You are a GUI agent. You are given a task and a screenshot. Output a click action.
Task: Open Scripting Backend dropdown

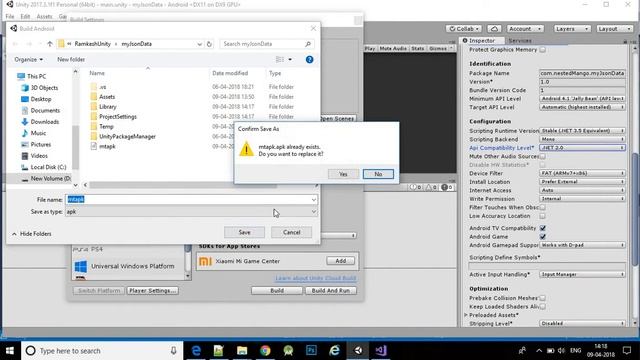tap(582, 139)
